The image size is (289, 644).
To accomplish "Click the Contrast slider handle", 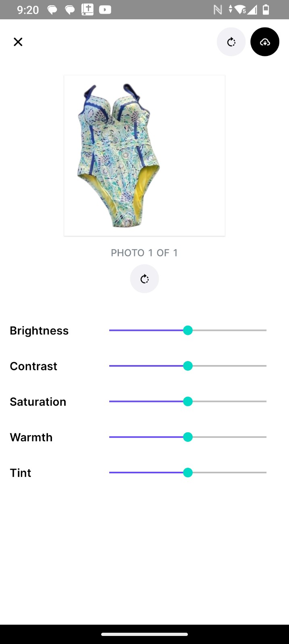I will [x=188, y=366].
